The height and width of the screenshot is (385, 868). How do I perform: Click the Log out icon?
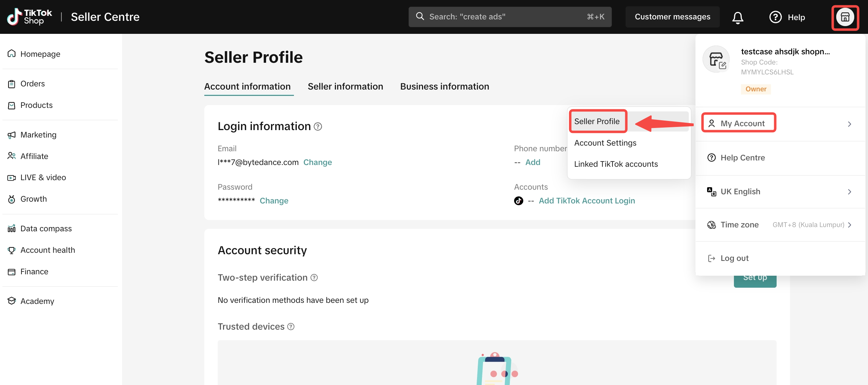coord(712,258)
